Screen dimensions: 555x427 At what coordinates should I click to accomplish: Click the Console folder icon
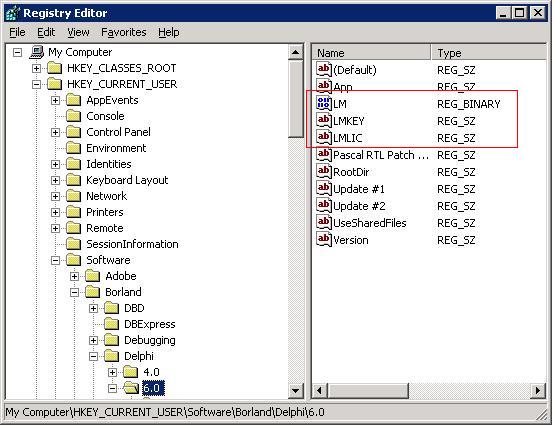click(x=74, y=116)
